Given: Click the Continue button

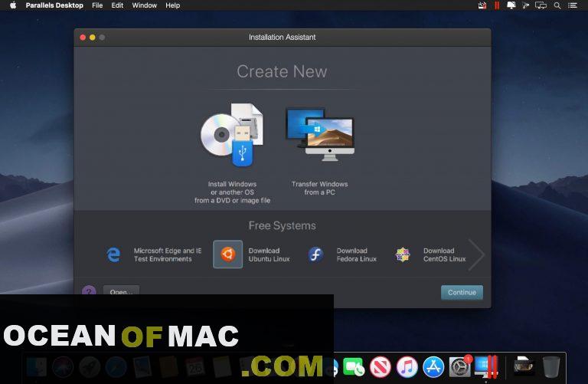Looking at the screenshot, I should coord(462,293).
